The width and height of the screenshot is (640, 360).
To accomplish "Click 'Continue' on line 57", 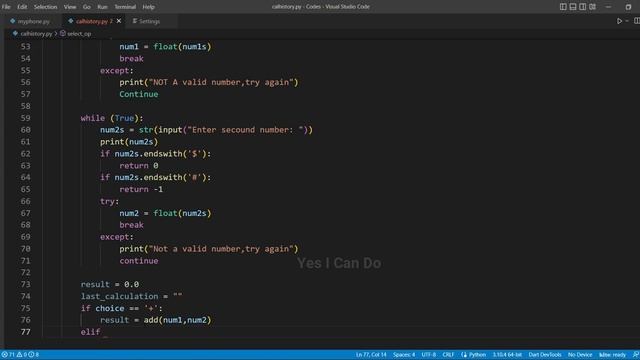I will [x=139, y=94].
